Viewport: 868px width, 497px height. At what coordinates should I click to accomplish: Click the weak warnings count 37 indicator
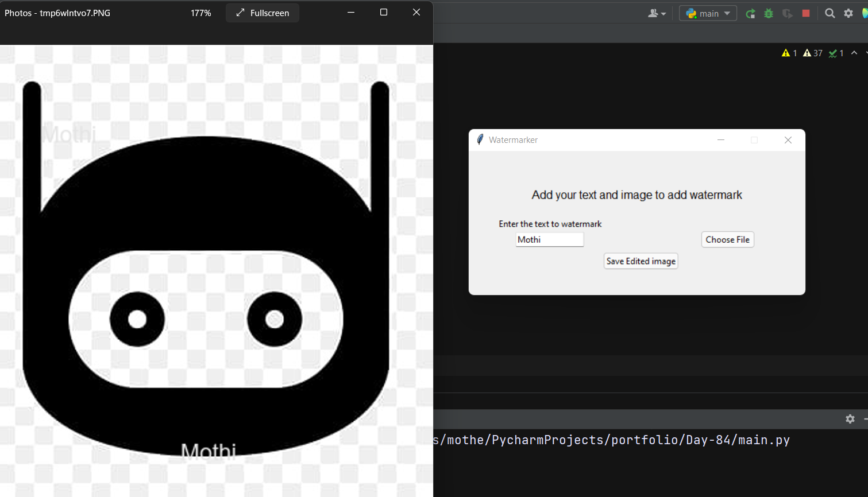pyautogui.click(x=812, y=53)
